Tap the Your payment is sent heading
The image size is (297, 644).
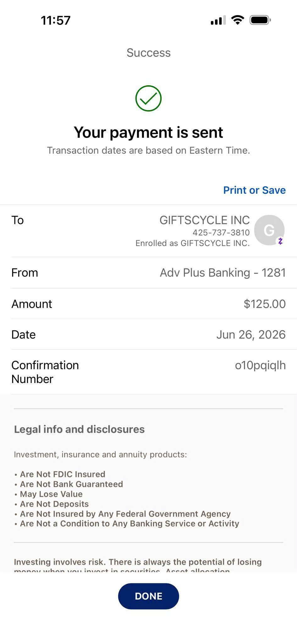tap(148, 132)
